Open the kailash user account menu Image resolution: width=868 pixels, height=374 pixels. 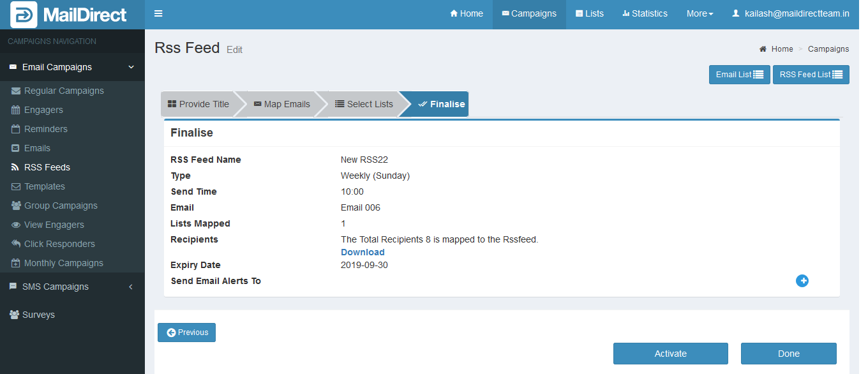click(x=790, y=14)
